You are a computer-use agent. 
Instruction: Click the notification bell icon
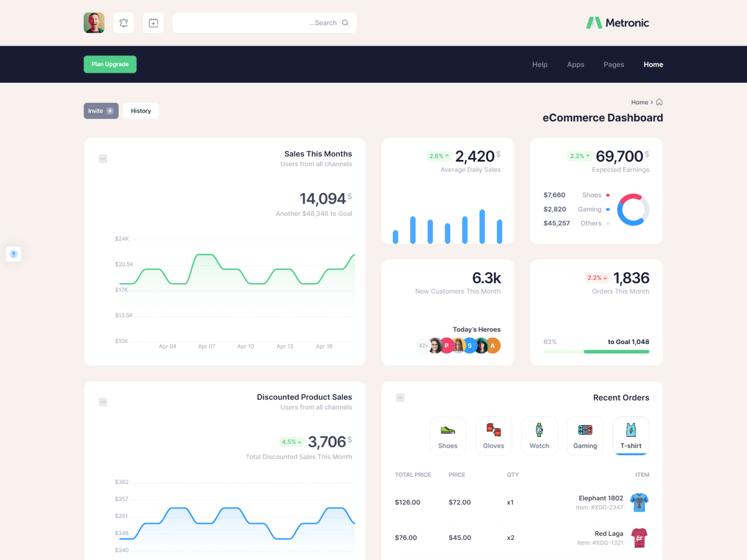[x=124, y=23]
